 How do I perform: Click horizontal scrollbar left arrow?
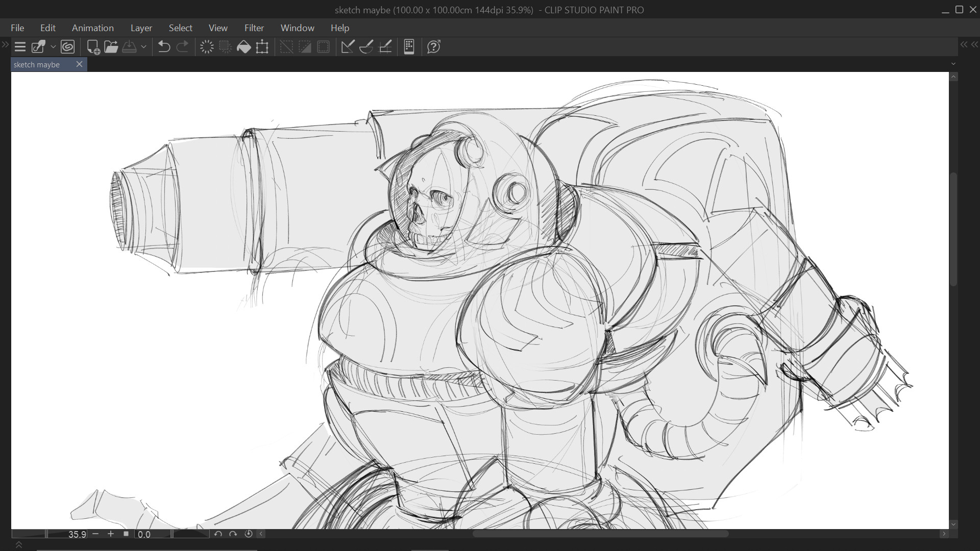click(261, 534)
